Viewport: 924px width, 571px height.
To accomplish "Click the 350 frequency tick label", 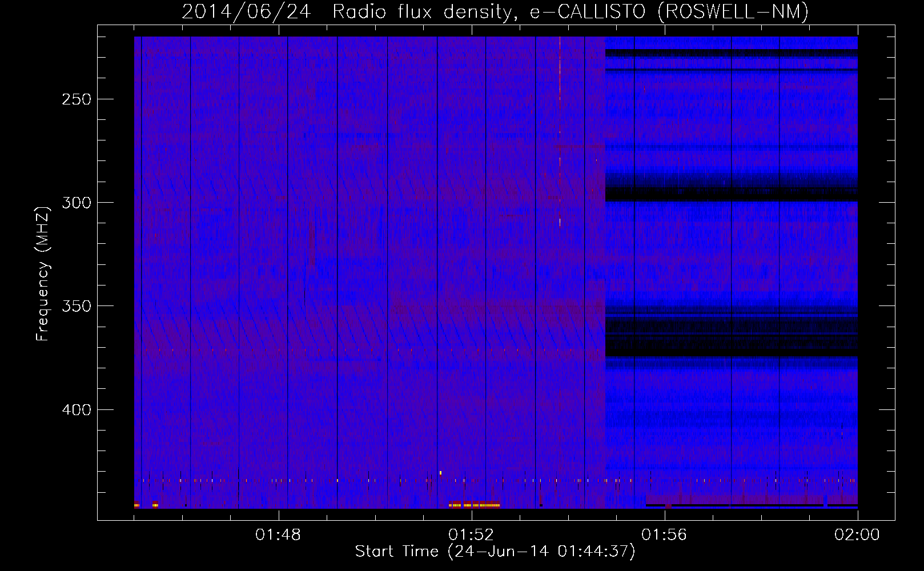I will click(77, 306).
